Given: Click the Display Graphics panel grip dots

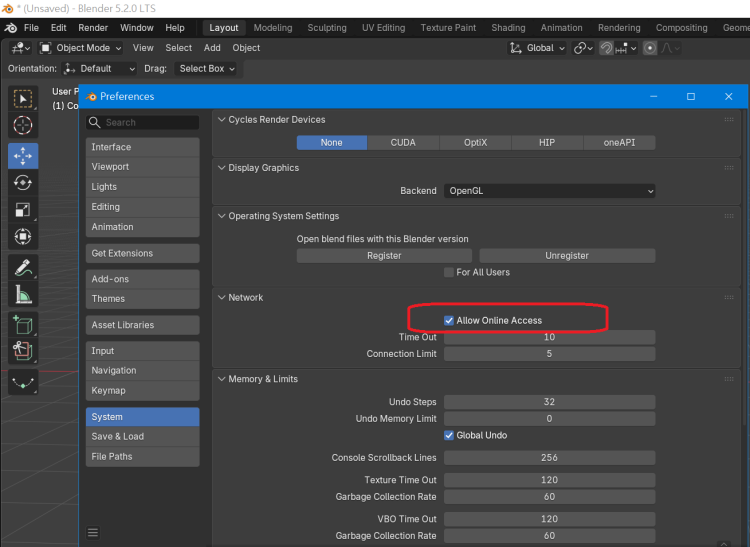Looking at the screenshot, I should coord(728,168).
